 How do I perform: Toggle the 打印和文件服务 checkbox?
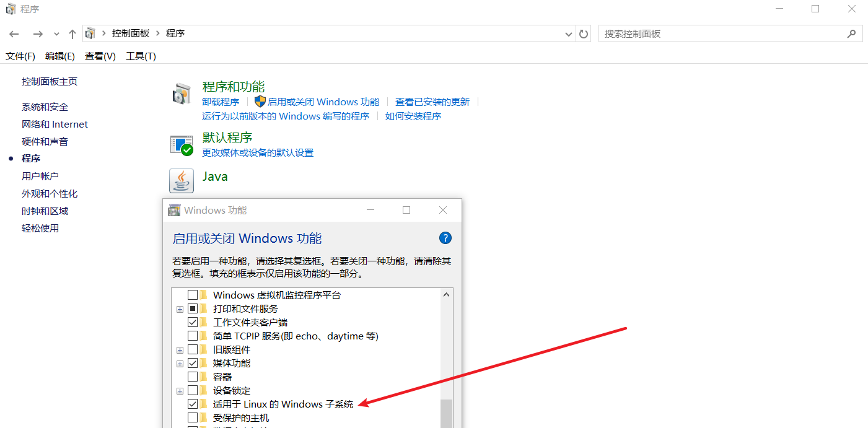193,309
